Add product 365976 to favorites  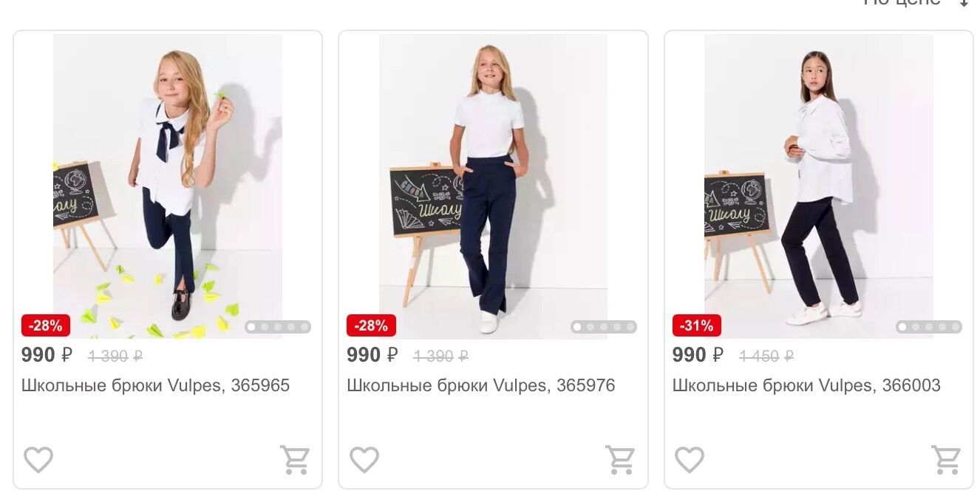(x=364, y=460)
